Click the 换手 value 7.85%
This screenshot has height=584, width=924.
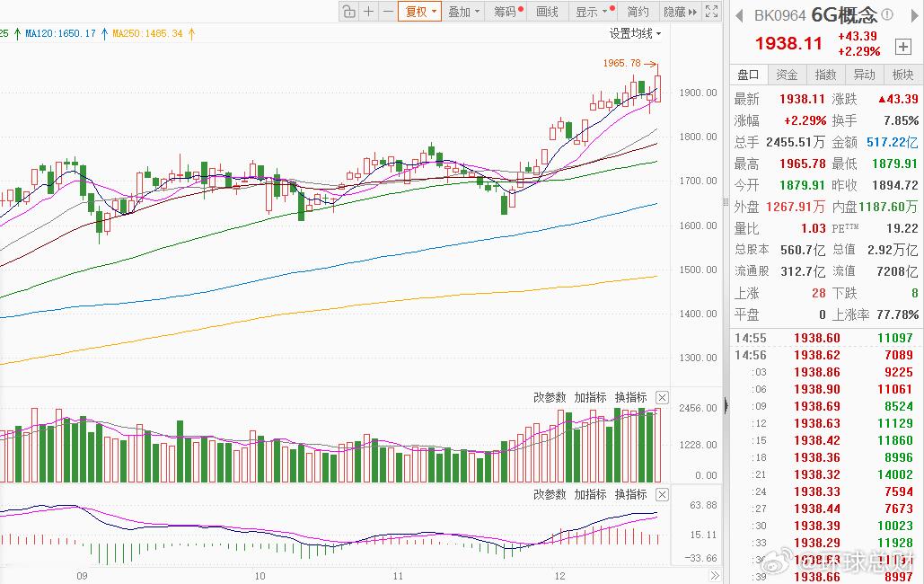click(x=901, y=120)
